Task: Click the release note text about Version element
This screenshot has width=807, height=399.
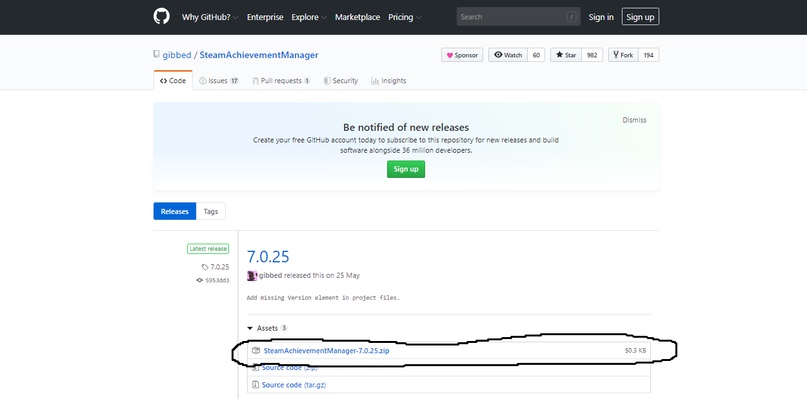Action: click(323, 298)
